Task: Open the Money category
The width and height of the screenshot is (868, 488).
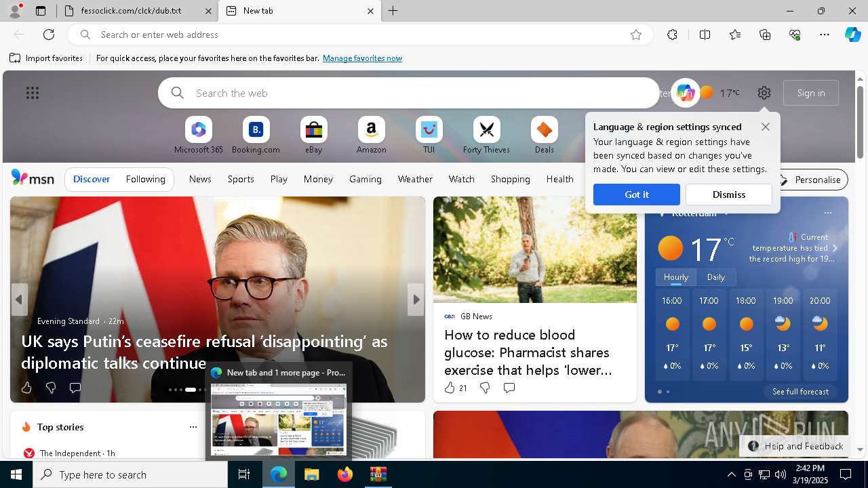Action: [318, 179]
